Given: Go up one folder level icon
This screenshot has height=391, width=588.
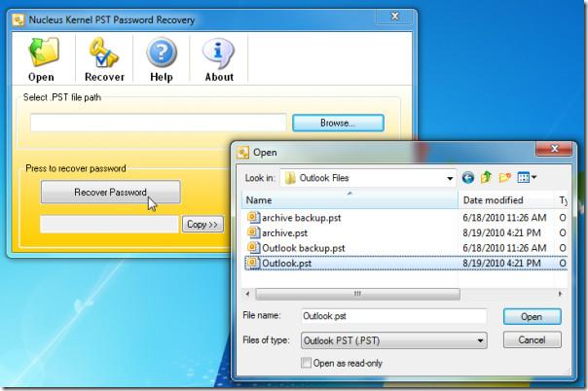Looking at the screenshot, I should [x=486, y=177].
